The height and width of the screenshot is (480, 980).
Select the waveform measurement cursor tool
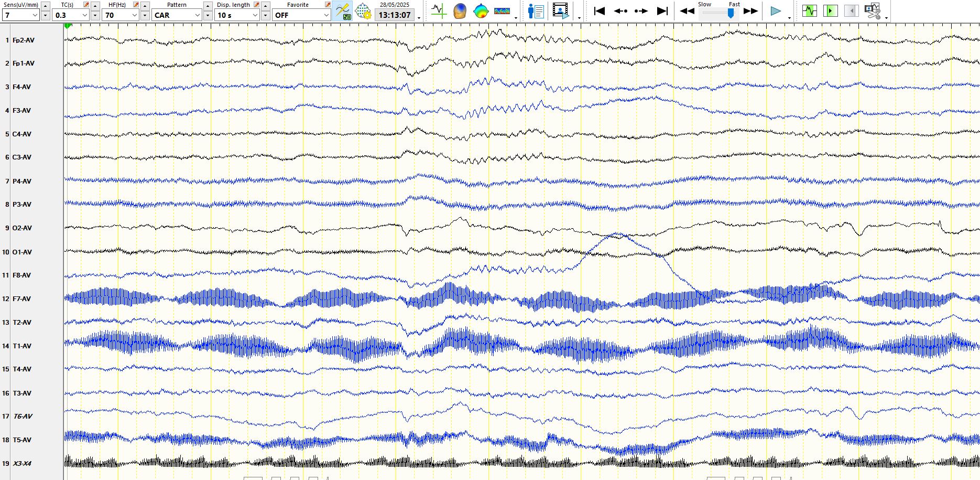click(438, 11)
